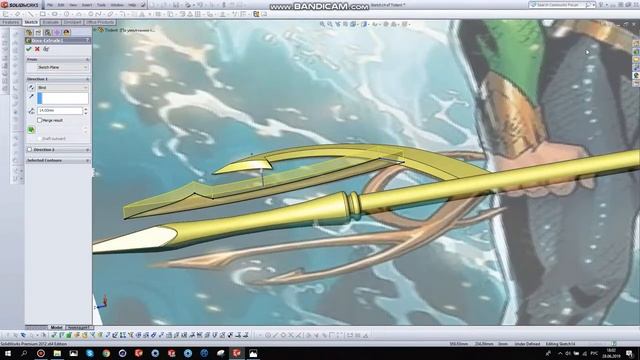Image resolution: width=640 pixels, height=360 pixels.
Task: Select the Rectangle sketch tool
Action: tap(43, 14)
